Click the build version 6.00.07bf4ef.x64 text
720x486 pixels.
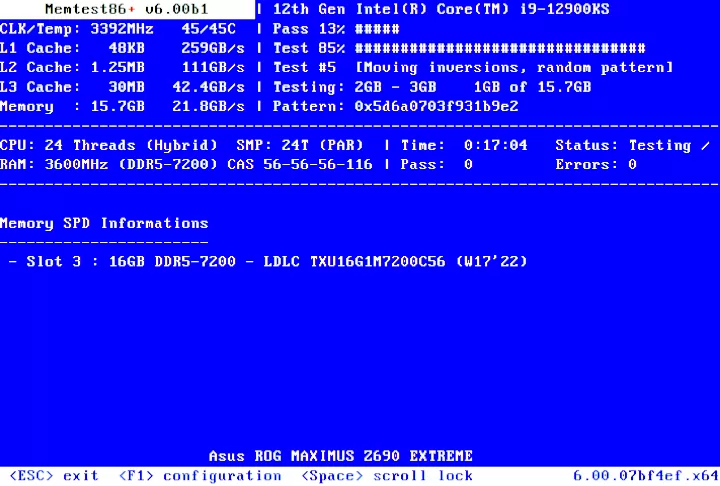pyautogui.click(x=645, y=475)
